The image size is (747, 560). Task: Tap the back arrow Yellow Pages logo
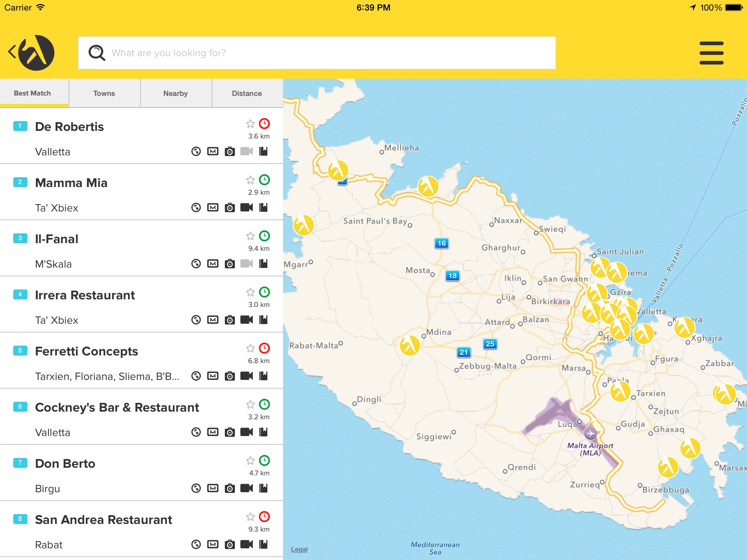(31, 52)
